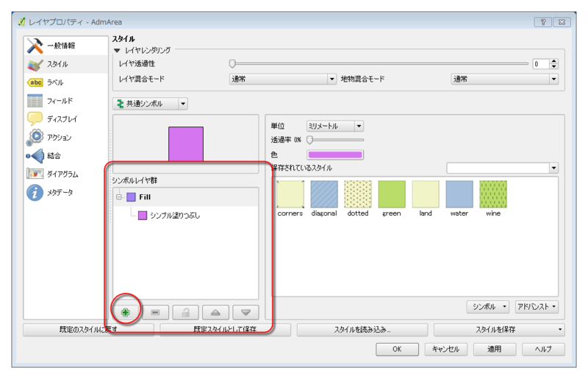Open the ディスプレイ (Display) tab
The image size is (588, 379).
pyautogui.click(x=65, y=119)
